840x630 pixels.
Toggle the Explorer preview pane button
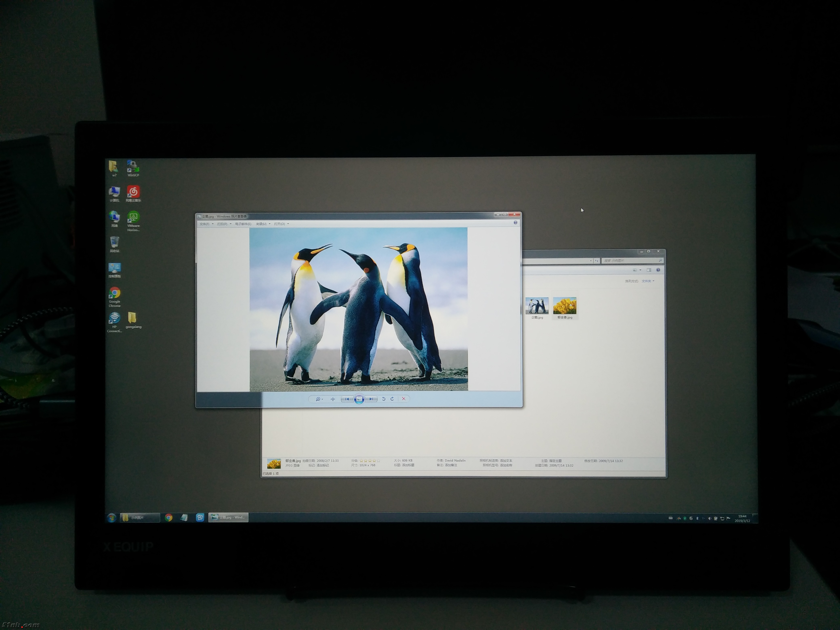(x=649, y=270)
